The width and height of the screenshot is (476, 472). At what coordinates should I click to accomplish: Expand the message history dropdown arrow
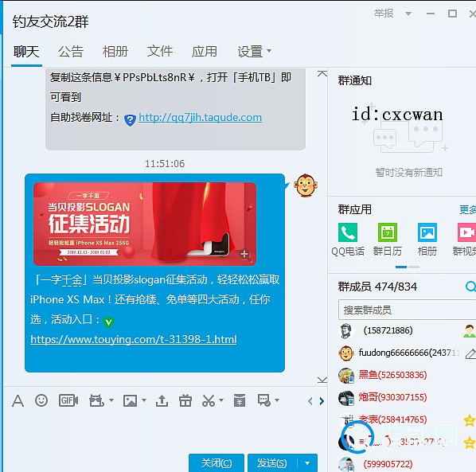pos(277,400)
